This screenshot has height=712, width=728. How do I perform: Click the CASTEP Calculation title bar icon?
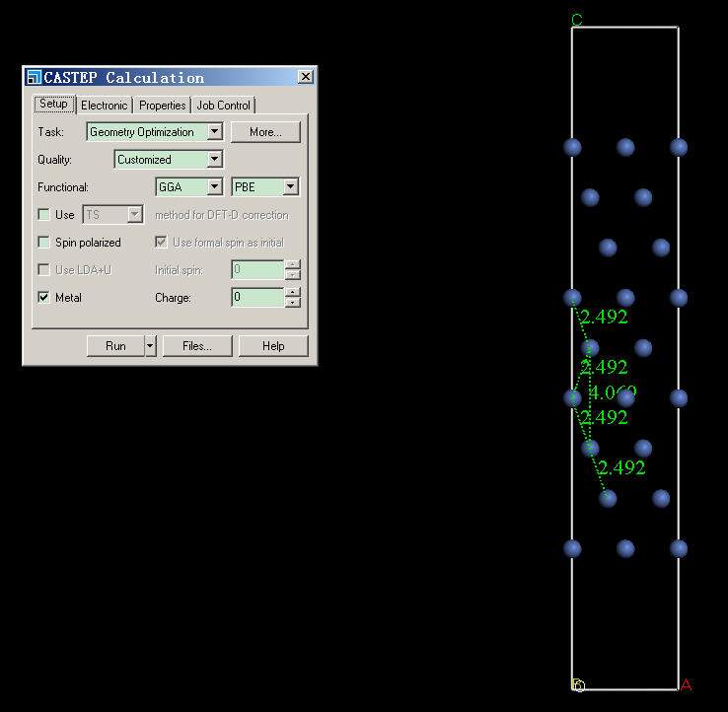pyautogui.click(x=34, y=77)
